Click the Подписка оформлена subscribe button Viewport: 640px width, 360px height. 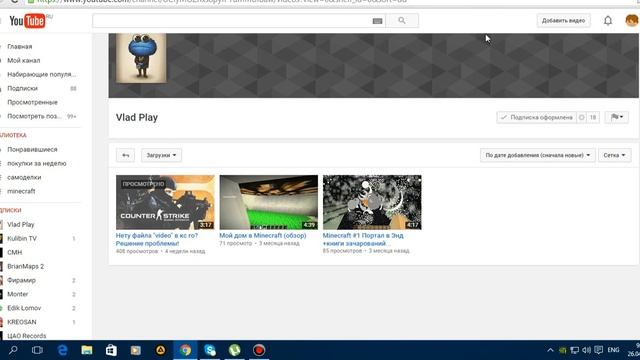point(536,118)
